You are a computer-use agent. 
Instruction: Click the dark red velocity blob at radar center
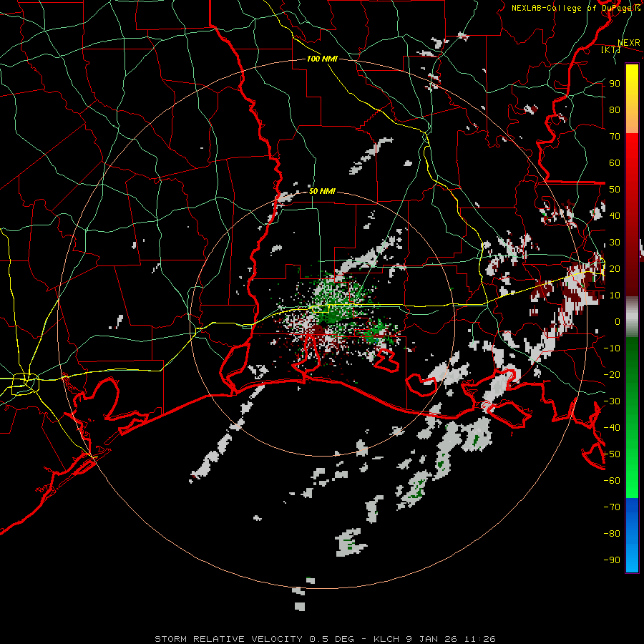point(318,330)
